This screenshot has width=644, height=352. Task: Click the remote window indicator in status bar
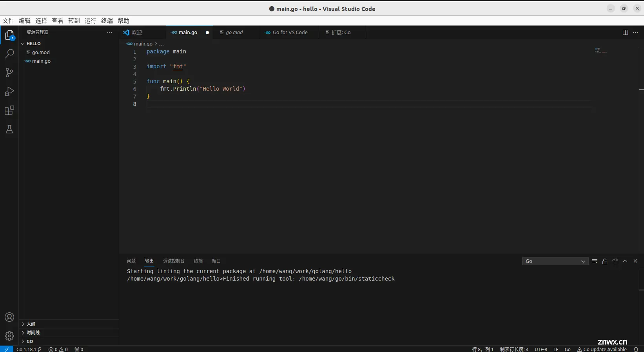7,349
